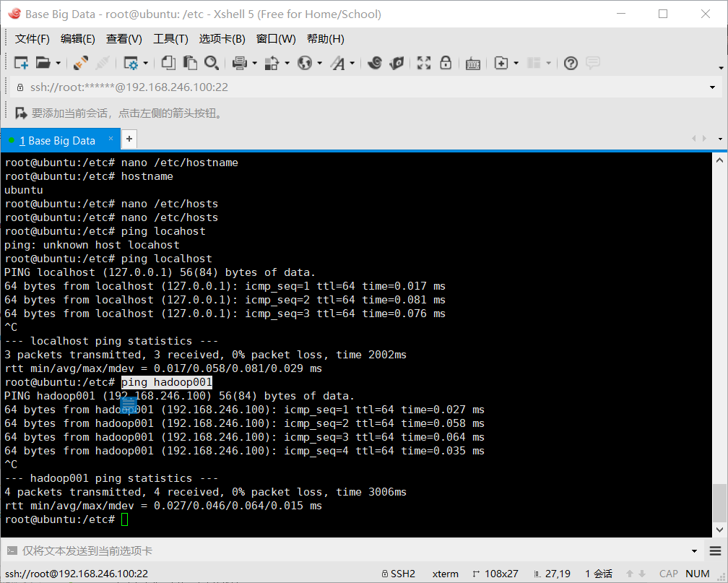Open the 选项卡(B) menu
The width and height of the screenshot is (728, 583).
[x=222, y=38]
